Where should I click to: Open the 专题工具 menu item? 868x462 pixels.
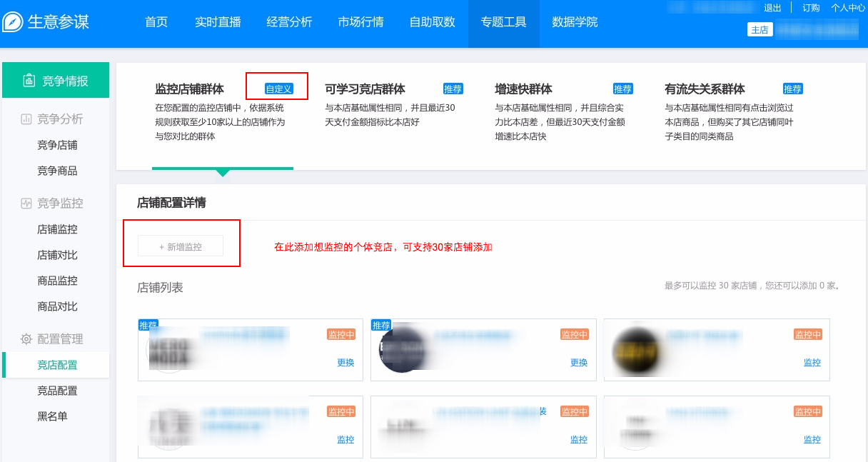click(503, 23)
